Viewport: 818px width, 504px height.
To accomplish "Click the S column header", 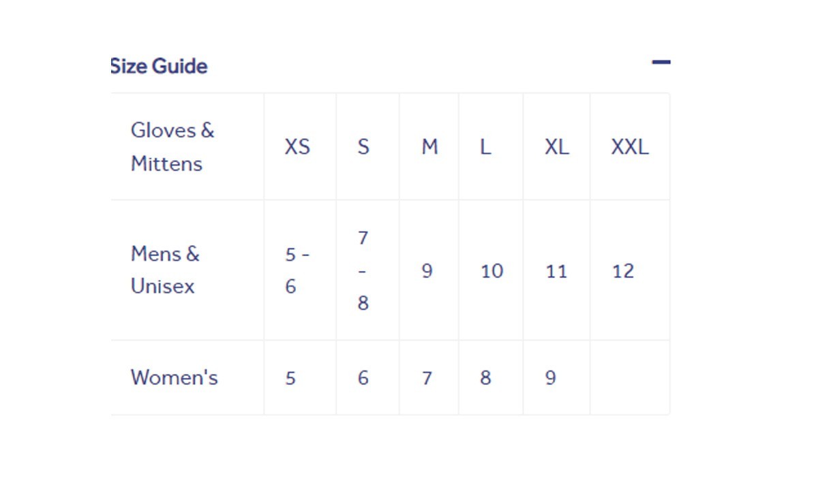I will pyautogui.click(x=363, y=146).
